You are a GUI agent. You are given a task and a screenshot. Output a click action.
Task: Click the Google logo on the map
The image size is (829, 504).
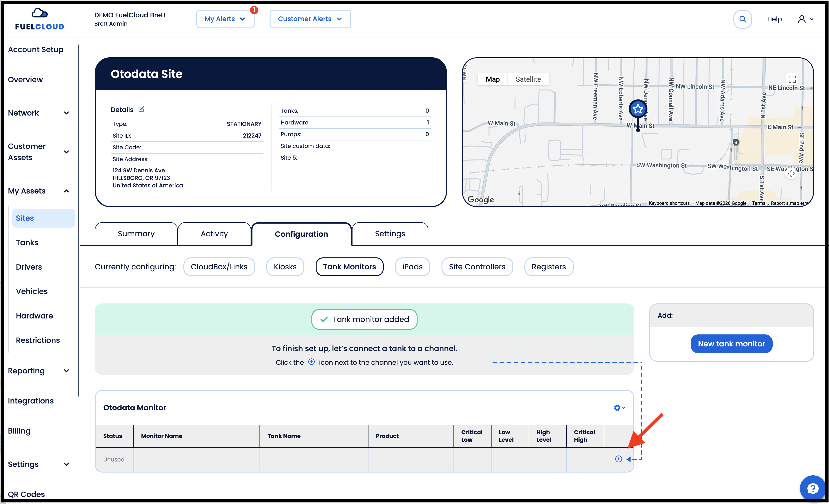click(x=481, y=200)
